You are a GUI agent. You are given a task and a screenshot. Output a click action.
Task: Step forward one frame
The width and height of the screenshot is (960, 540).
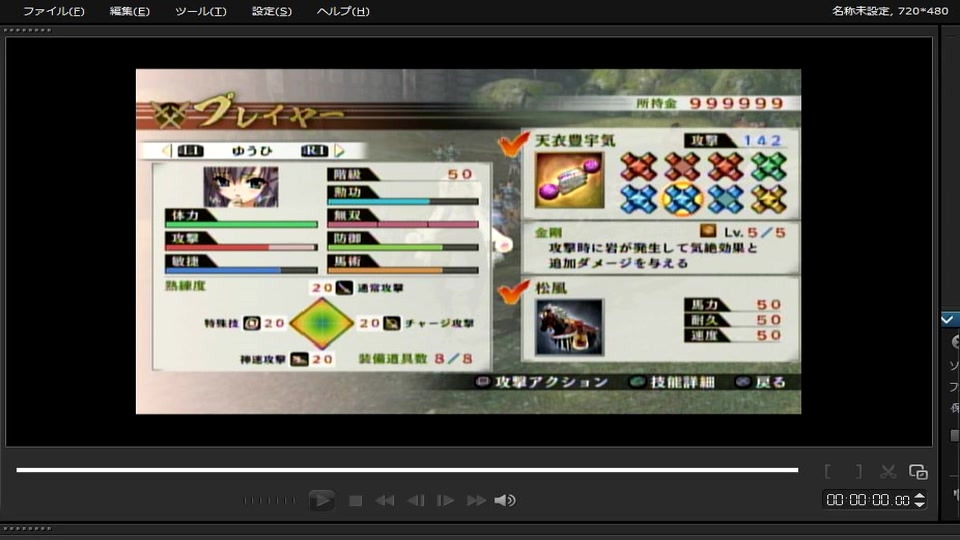[x=445, y=501]
